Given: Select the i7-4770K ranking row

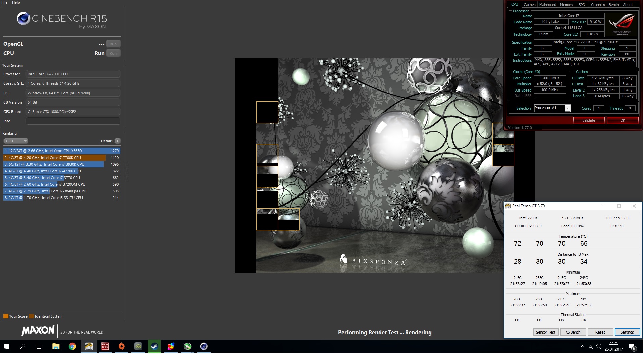Looking at the screenshot, I should 62,171.
